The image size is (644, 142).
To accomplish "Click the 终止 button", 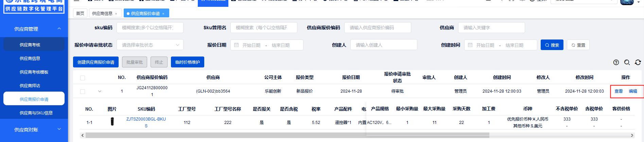I will click(159, 62).
